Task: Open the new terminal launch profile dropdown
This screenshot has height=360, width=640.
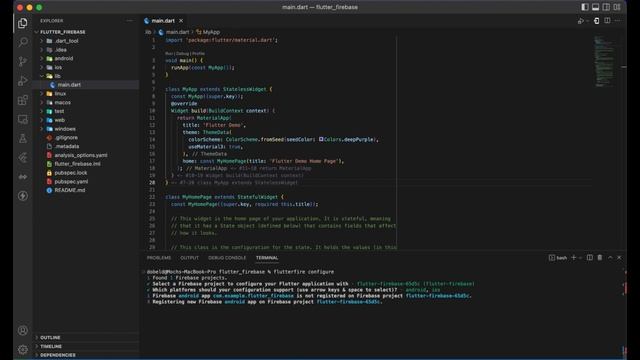Action: pos(580,258)
